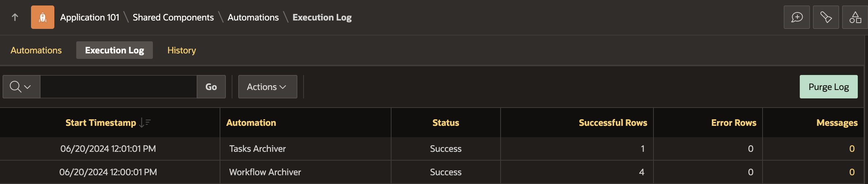This screenshot has width=868, height=184.
Task: Click the Successful Rows column header
Action: 613,123
